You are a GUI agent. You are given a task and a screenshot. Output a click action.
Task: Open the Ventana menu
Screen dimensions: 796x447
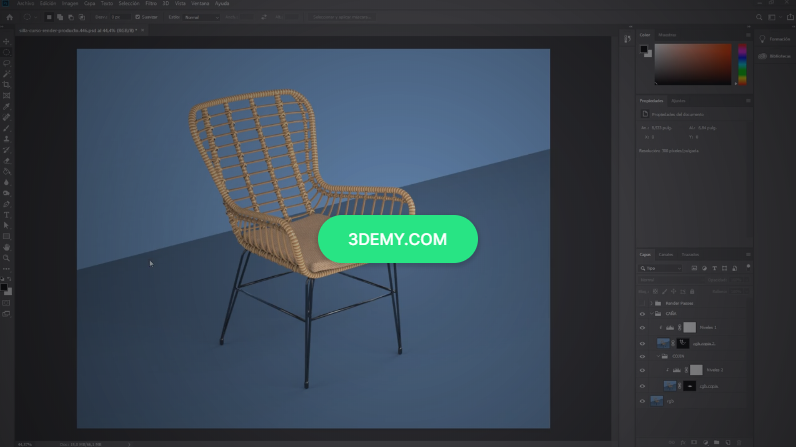pos(200,4)
